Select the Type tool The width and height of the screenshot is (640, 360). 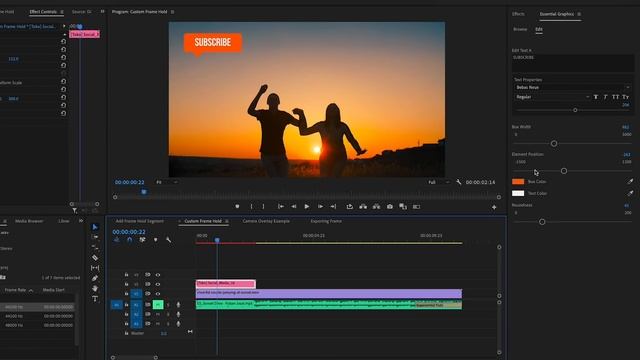95,299
